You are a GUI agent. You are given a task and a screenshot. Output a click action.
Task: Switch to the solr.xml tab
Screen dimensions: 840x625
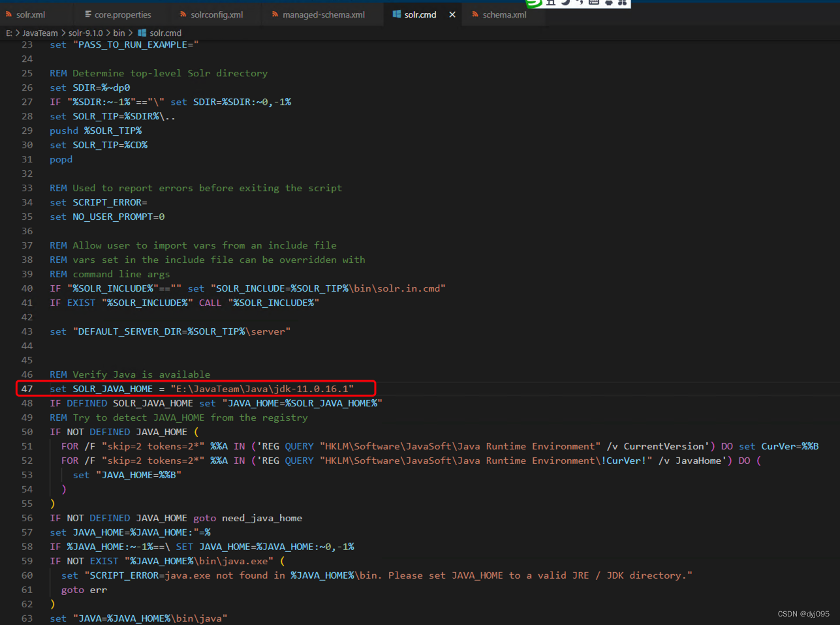30,14
